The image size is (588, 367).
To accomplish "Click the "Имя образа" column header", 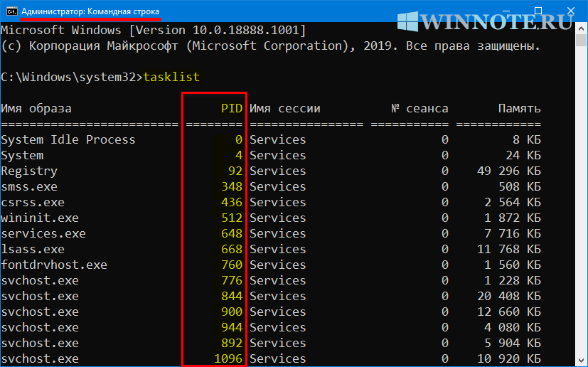I will coord(36,108).
